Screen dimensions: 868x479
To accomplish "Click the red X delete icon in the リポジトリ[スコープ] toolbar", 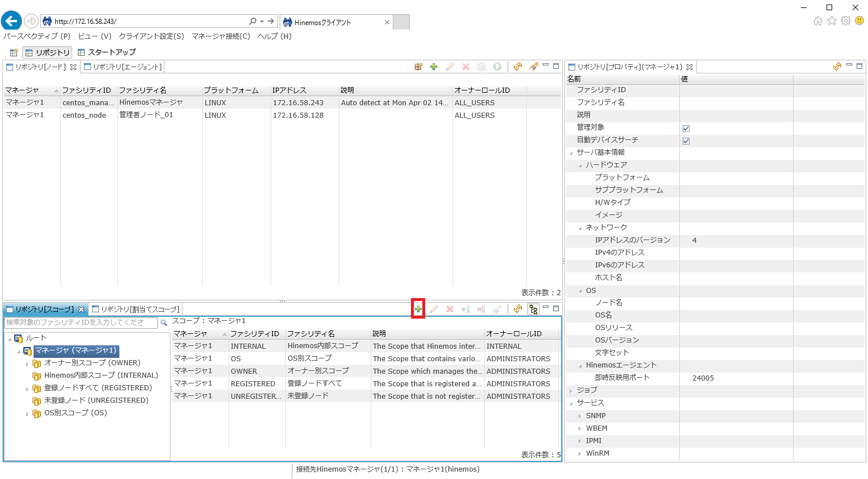I will 450,309.
